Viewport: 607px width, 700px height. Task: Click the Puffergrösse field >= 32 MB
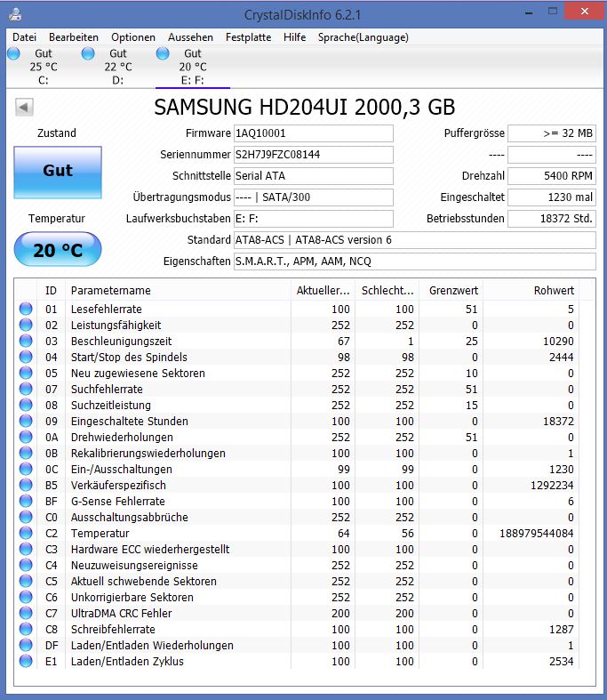(x=552, y=133)
